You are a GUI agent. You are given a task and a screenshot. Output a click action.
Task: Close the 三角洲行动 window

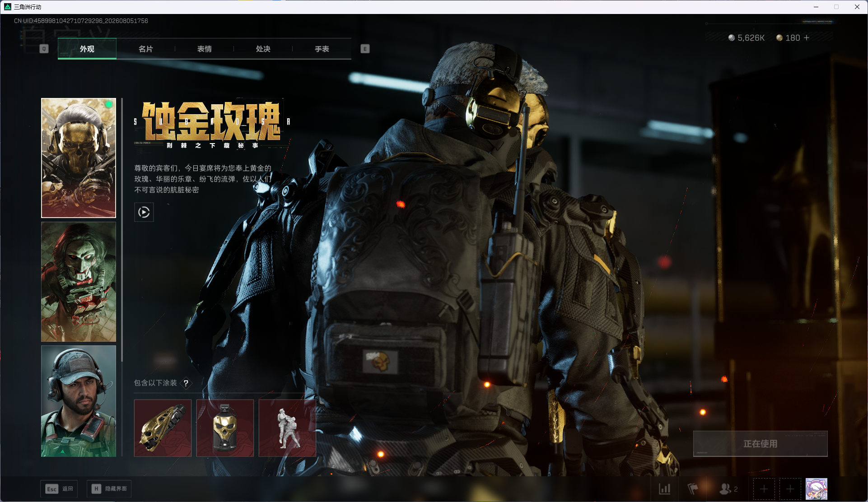coord(857,7)
